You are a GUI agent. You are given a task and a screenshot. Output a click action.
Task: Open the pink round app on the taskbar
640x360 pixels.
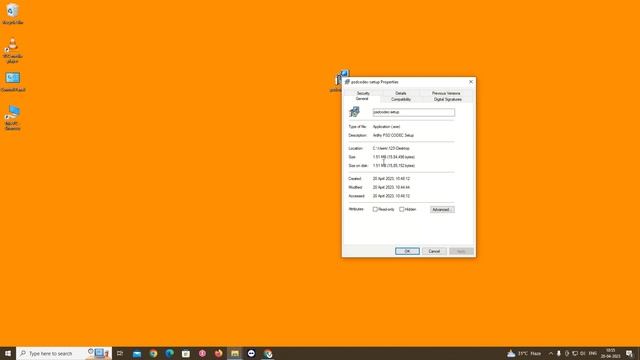click(202, 353)
